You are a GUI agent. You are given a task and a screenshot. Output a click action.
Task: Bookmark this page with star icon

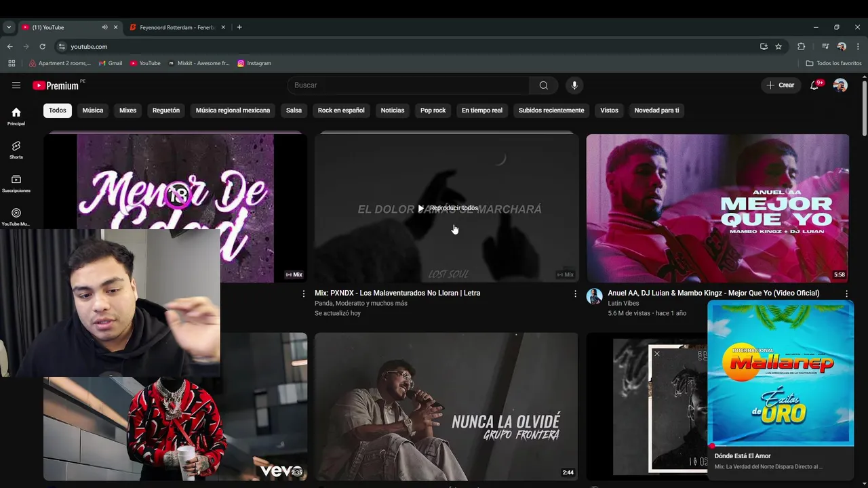pyautogui.click(x=778, y=47)
